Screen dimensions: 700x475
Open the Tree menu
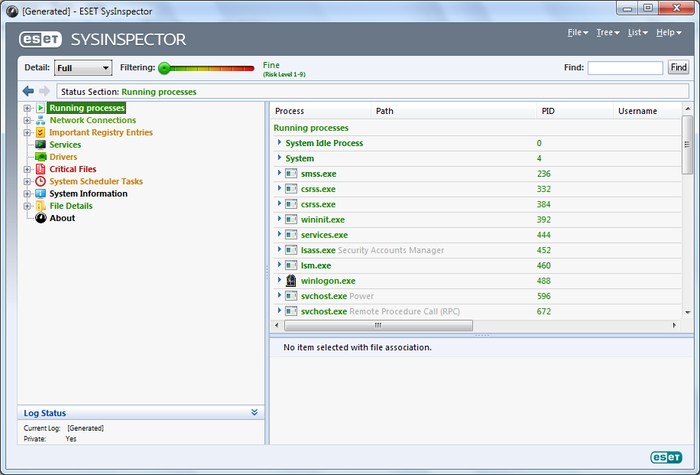pos(608,33)
